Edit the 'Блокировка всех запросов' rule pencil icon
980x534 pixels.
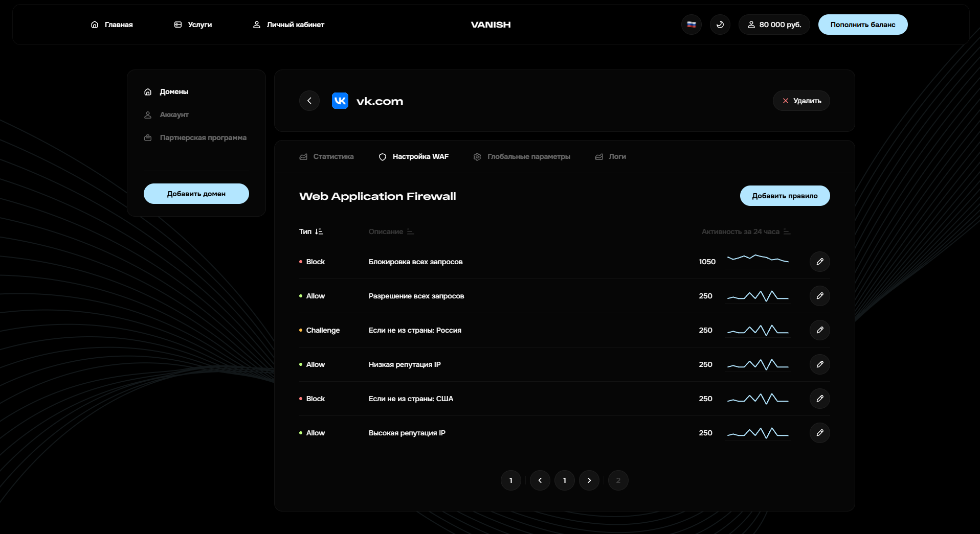coord(820,261)
